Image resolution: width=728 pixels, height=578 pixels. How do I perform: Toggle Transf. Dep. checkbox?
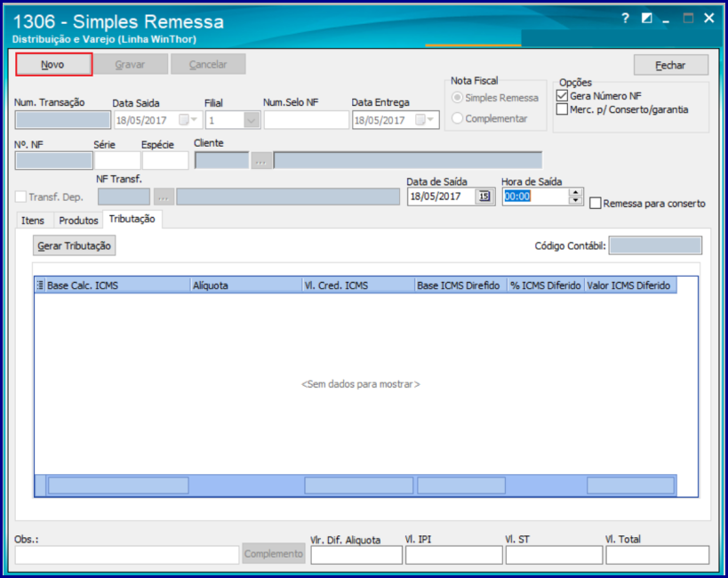(20, 197)
